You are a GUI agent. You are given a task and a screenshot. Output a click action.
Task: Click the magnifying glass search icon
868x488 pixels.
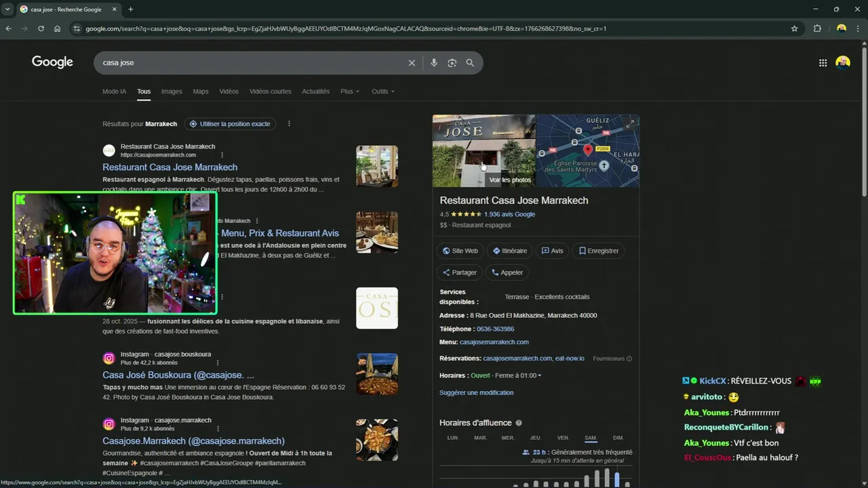pos(470,63)
